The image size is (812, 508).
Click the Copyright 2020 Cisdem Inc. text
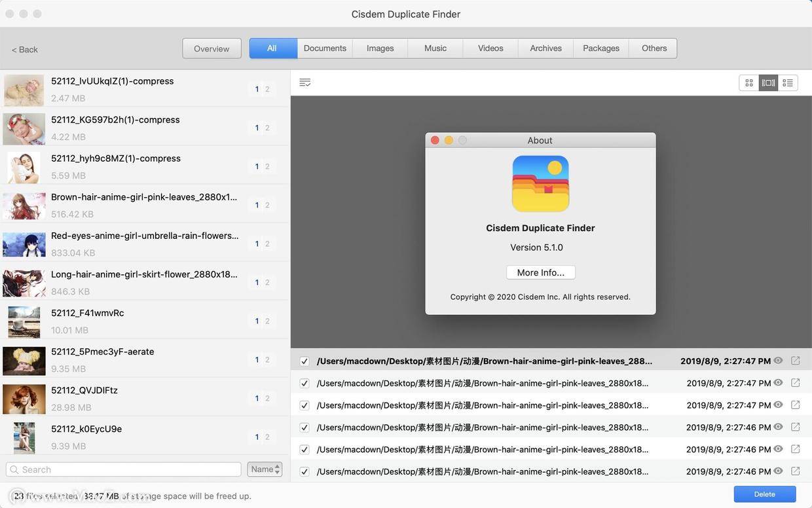[x=540, y=297]
